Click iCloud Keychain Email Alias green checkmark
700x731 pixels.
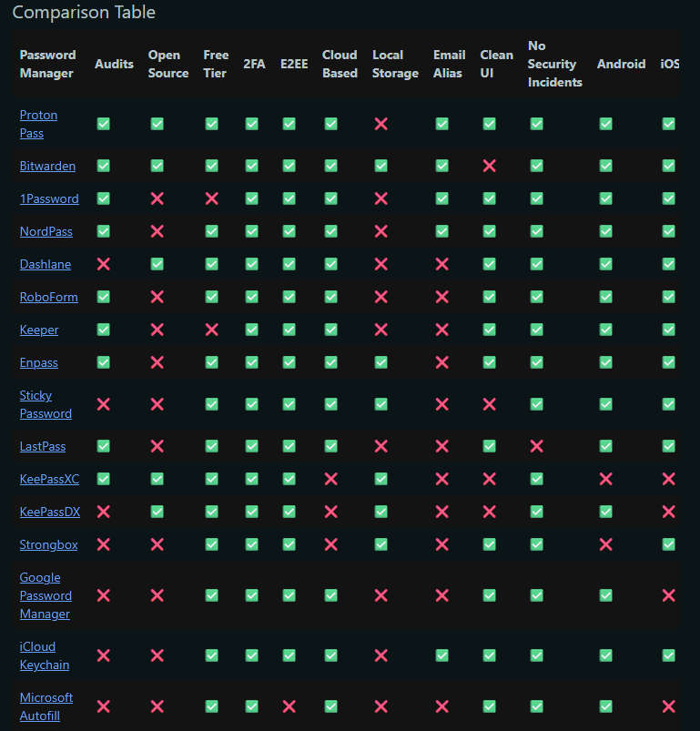tap(441, 655)
